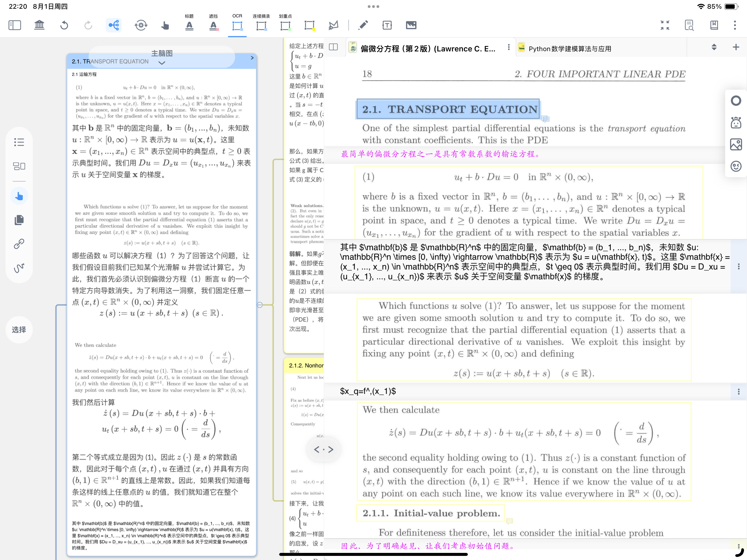Switch to the Python 数学建模算法与应用 tab
The image size is (747, 560).
570,49
